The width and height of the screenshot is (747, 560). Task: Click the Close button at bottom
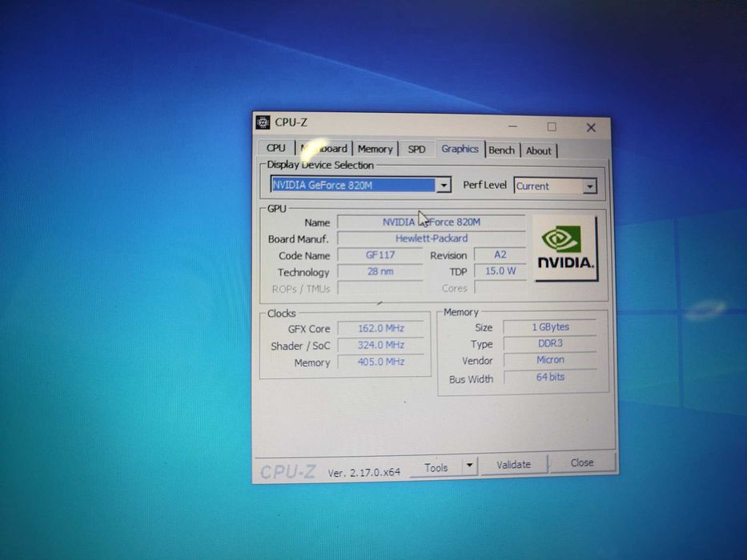pyautogui.click(x=582, y=463)
